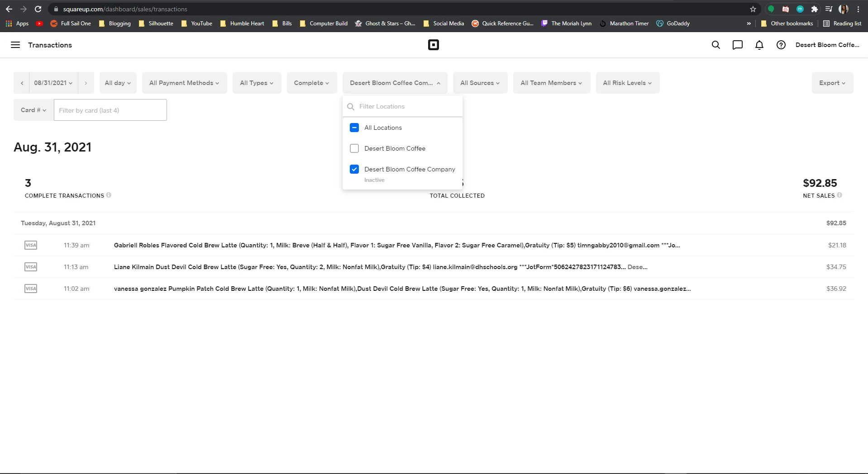Open the dashboard search

click(715, 45)
